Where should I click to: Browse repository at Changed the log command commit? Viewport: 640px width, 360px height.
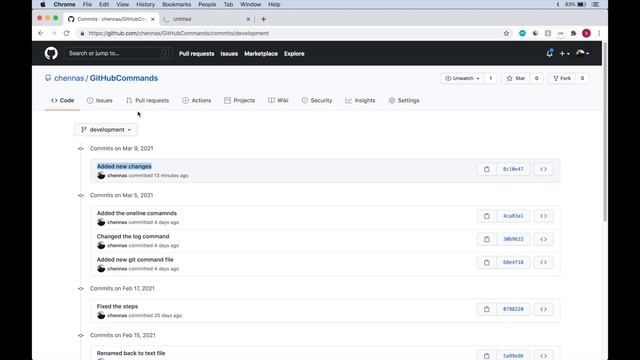(543, 239)
